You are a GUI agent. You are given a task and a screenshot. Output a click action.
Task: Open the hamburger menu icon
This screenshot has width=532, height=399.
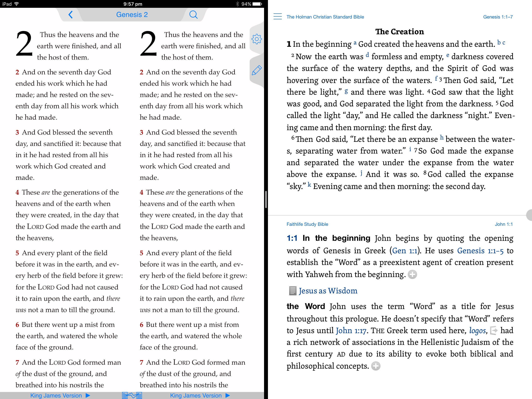pos(277,17)
